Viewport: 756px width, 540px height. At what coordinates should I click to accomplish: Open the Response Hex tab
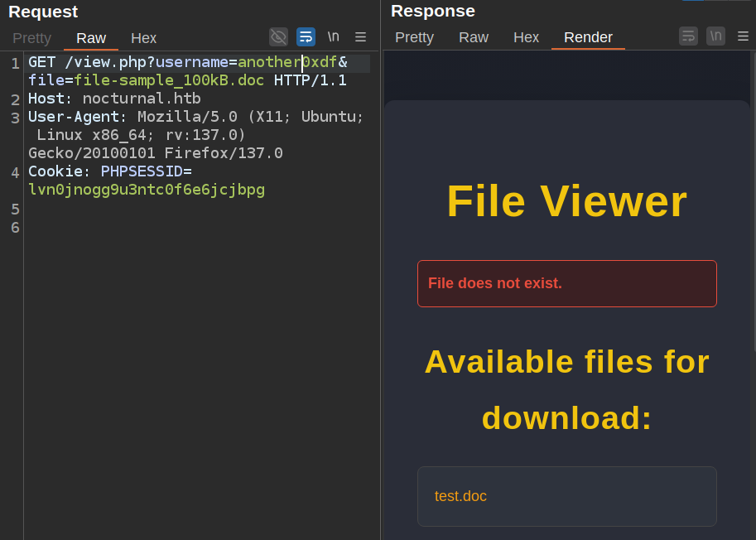pos(526,38)
